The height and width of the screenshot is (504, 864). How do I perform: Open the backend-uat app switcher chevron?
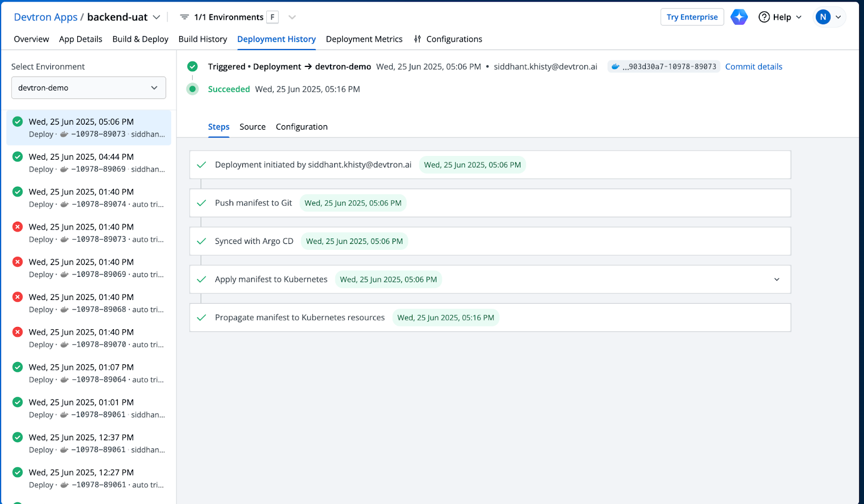click(x=157, y=17)
